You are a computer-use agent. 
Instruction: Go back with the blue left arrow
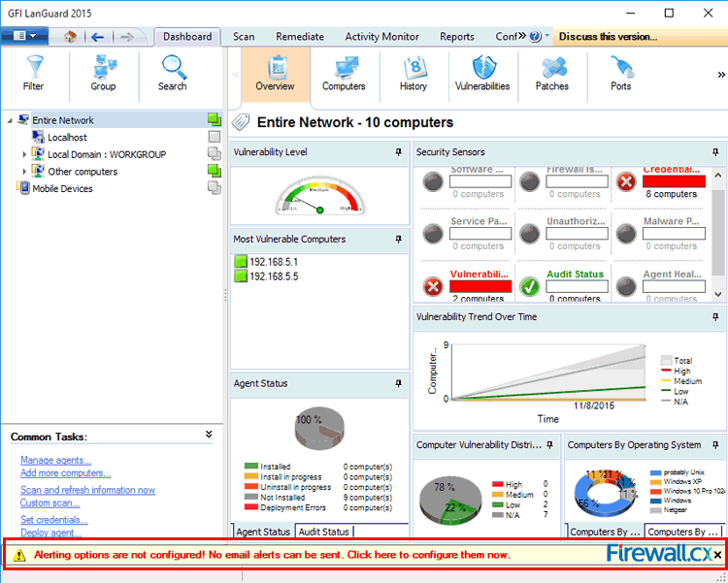coord(97,37)
